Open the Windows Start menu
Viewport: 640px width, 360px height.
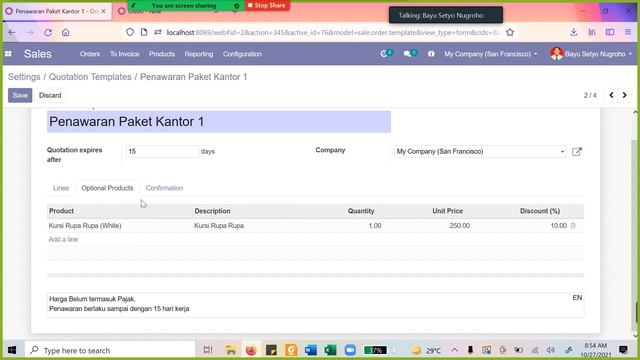tap(12, 350)
